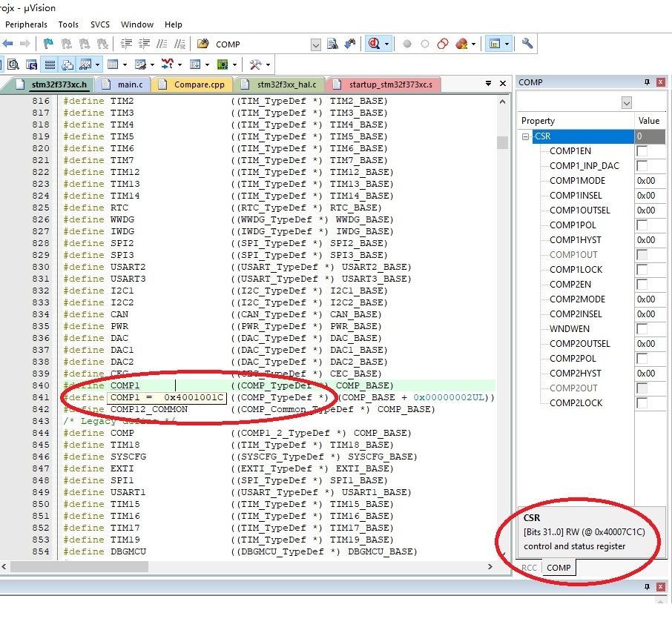Pin the COMP panel with pushpin icon
Image resolution: width=672 pixels, height=630 pixels.
[647, 82]
